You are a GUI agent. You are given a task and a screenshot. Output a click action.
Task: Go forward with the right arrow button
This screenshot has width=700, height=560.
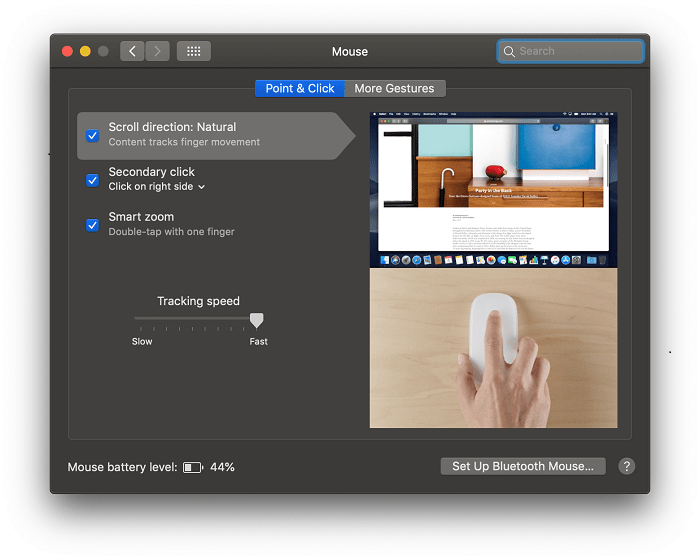point(157,51)
